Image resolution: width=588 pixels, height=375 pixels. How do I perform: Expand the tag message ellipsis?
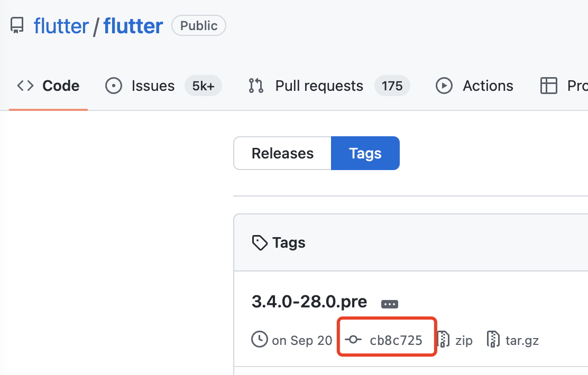[390, 304]
